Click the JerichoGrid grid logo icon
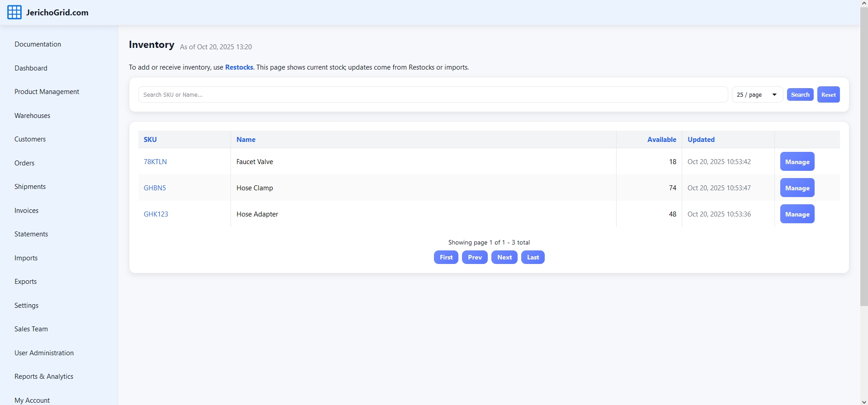The image size is (868, 405). point(14,13)
